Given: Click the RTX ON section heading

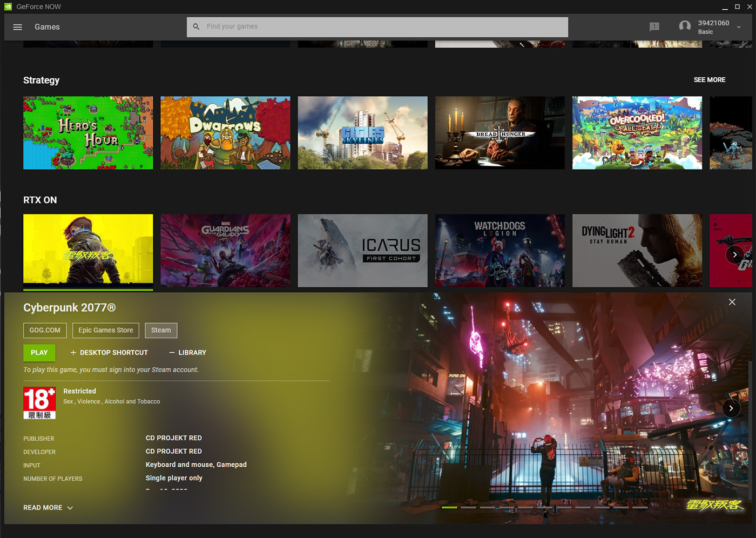Looking at the screenshot, I should pyautogui.click(x=40, y=200).
